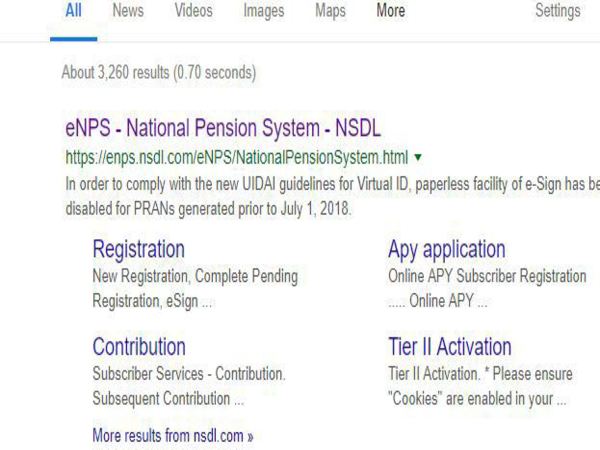Click the About 3,260 results count text
600x450 pixels.
(159, 72)
